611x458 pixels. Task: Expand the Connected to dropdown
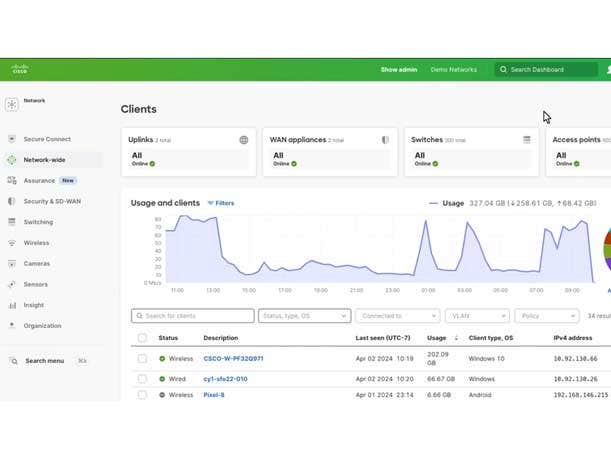[397, 316]
